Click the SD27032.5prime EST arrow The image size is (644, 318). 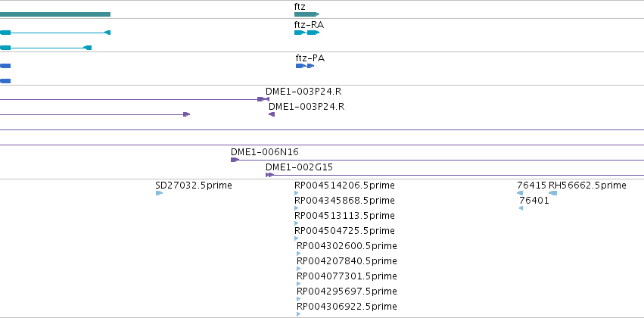tap(160, 193)
